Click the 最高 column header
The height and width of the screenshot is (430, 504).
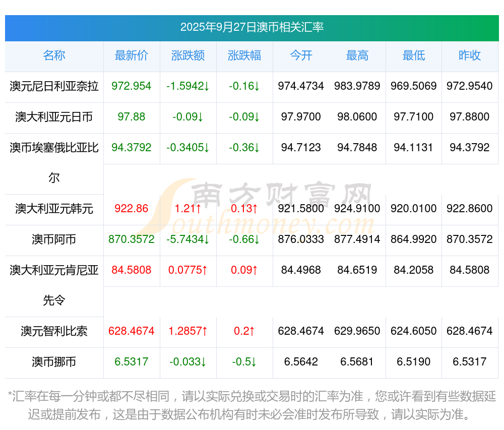point(357,55)
